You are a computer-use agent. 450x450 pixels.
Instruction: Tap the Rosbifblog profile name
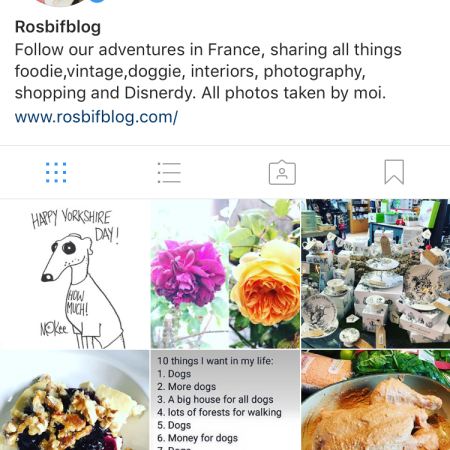click(x=58, y=27)
